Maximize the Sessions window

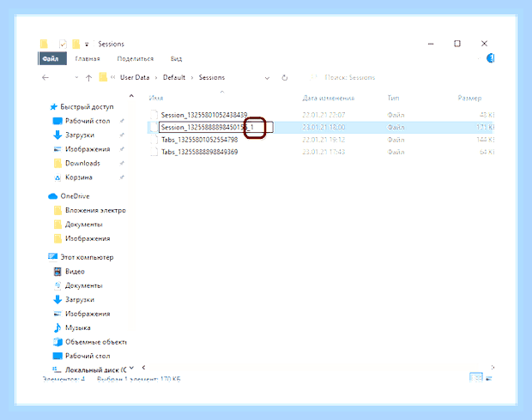[457, 44]
